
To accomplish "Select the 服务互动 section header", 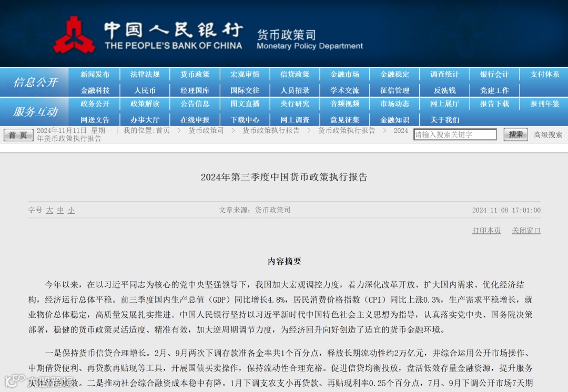I will pos(35,111).
